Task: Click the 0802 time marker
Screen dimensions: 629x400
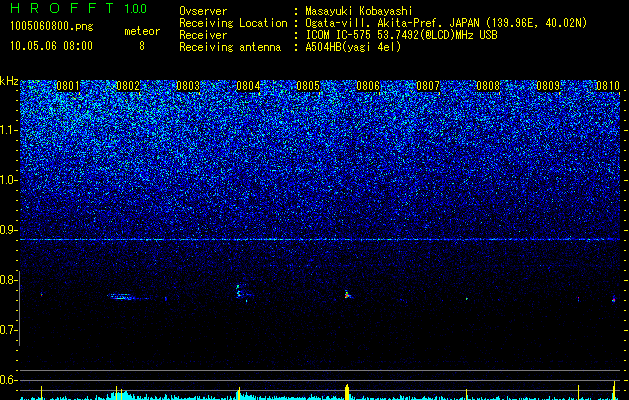Action: (128, 86)
